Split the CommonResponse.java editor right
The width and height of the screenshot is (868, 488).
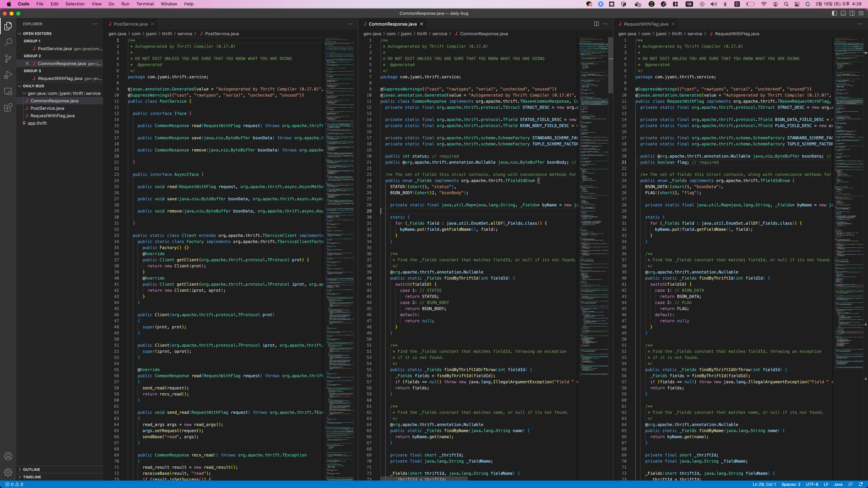pos(596,24)
